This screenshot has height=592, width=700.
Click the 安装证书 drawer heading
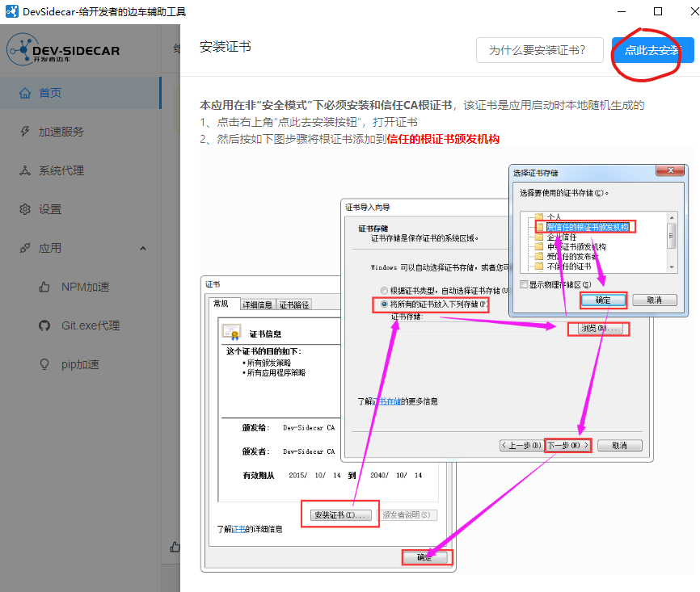click(226, 47)
